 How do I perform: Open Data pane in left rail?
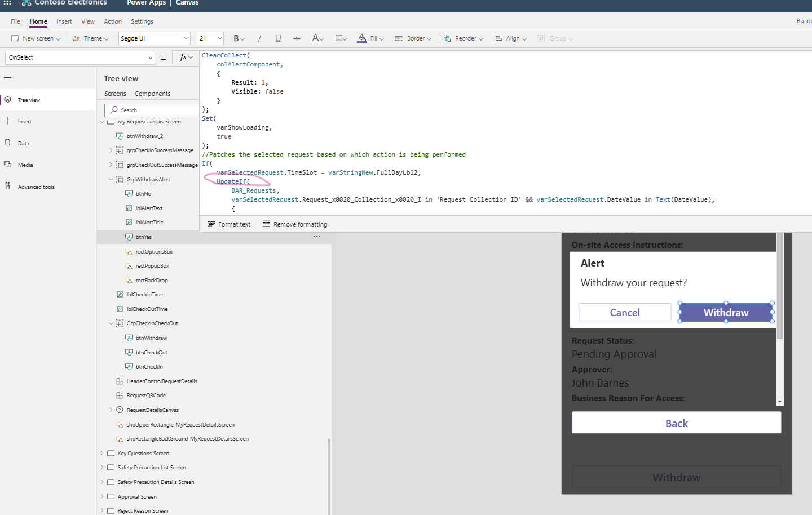tap(48, 143)
